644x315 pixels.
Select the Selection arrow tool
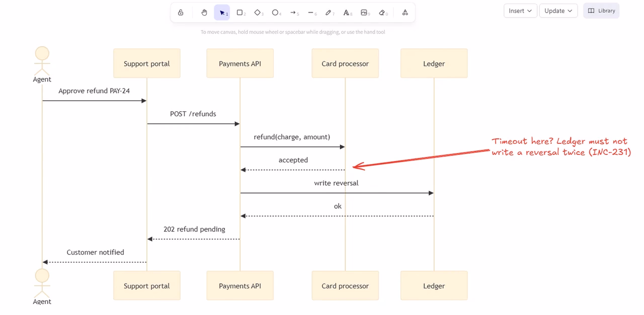(x=222, y=13)
